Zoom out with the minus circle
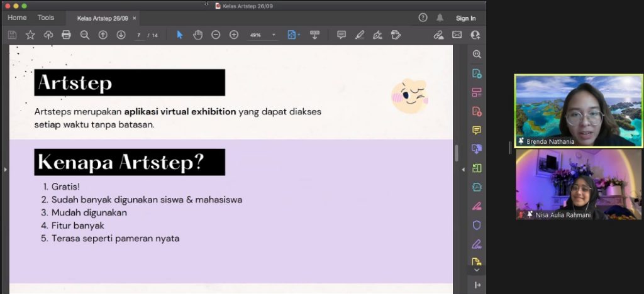This screenshot has width=644, height=294. point(216,35)
